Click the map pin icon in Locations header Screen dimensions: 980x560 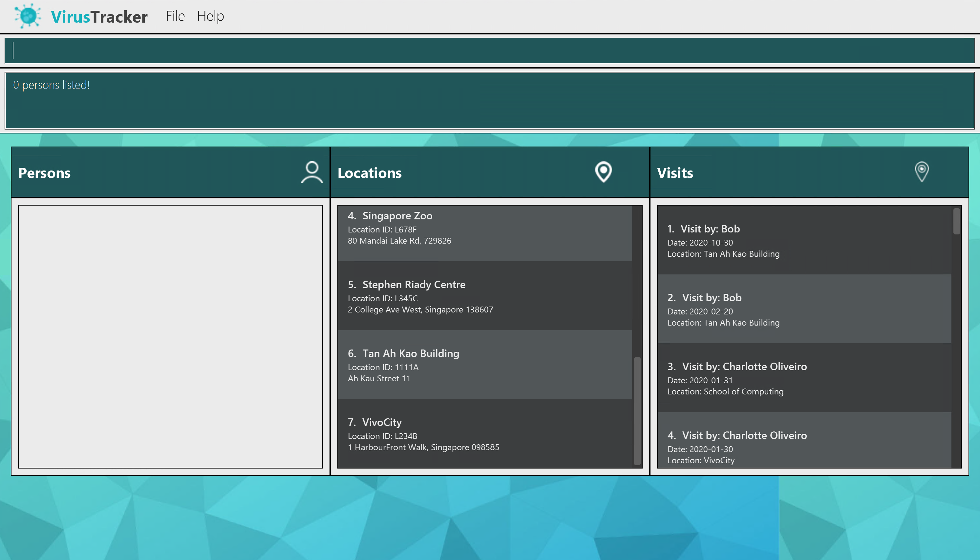603,172
